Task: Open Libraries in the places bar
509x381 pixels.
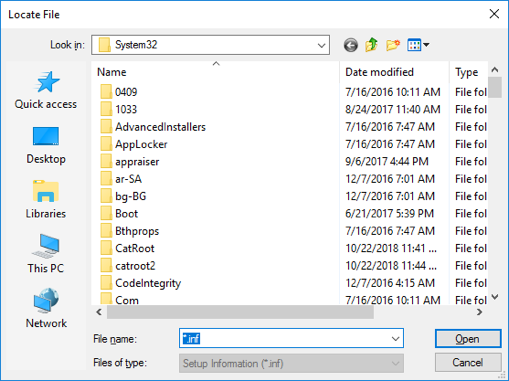Action: [x=46, y=200]
